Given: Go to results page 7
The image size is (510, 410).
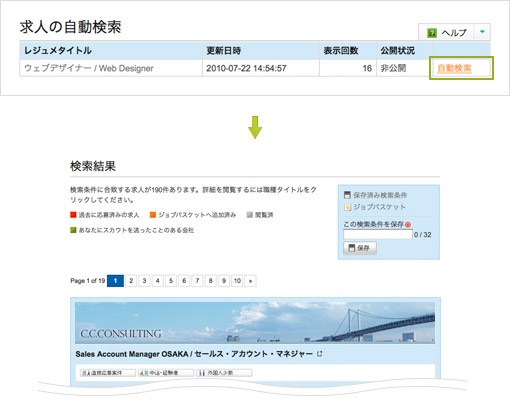Looking at the screenshot, I should 197,281.
